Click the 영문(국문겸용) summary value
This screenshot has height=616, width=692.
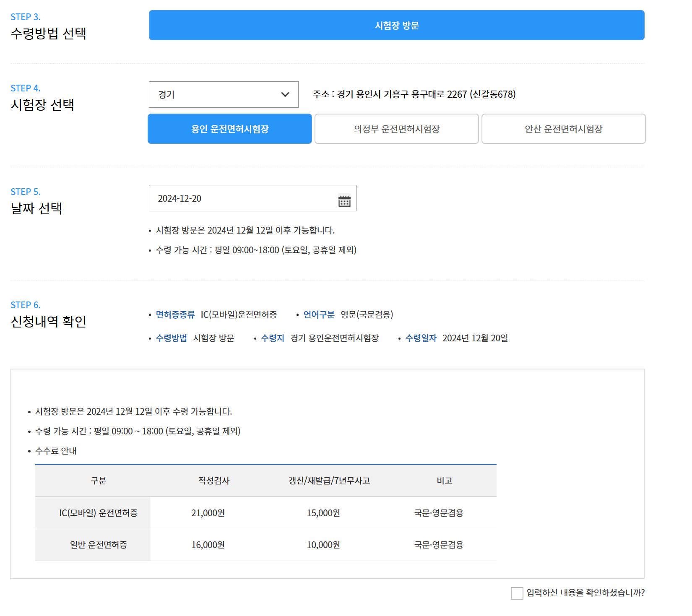click(x=367, y=314)
